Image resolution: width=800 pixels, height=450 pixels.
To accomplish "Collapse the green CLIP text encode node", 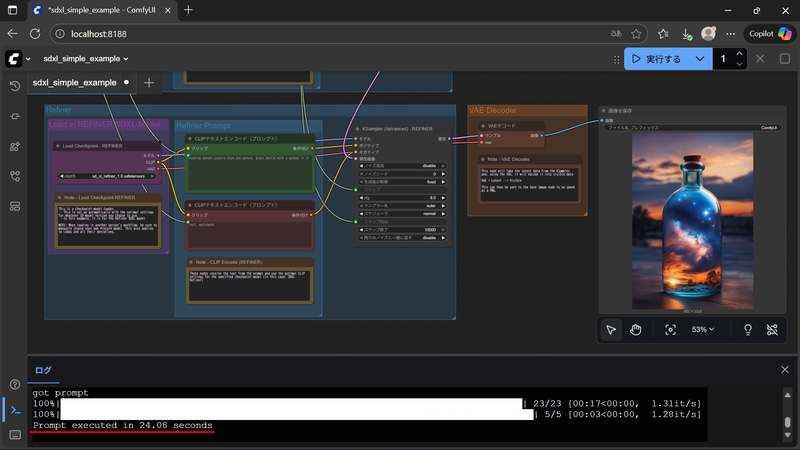I will pos(190,139).
